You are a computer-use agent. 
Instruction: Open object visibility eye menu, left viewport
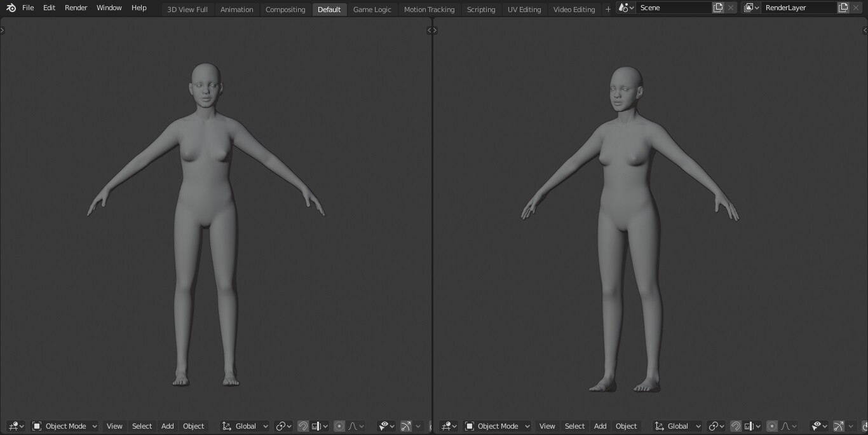pos(387,426)
